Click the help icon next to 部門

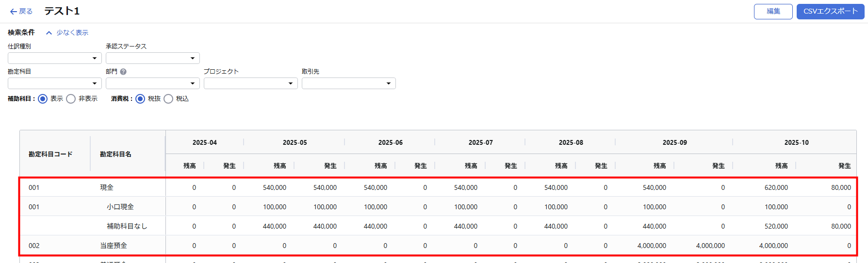point(123,72)
